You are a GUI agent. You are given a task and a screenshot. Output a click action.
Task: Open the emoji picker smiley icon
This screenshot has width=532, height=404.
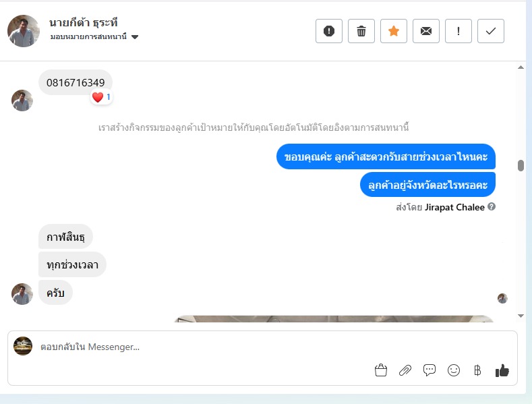click(454, 370)
